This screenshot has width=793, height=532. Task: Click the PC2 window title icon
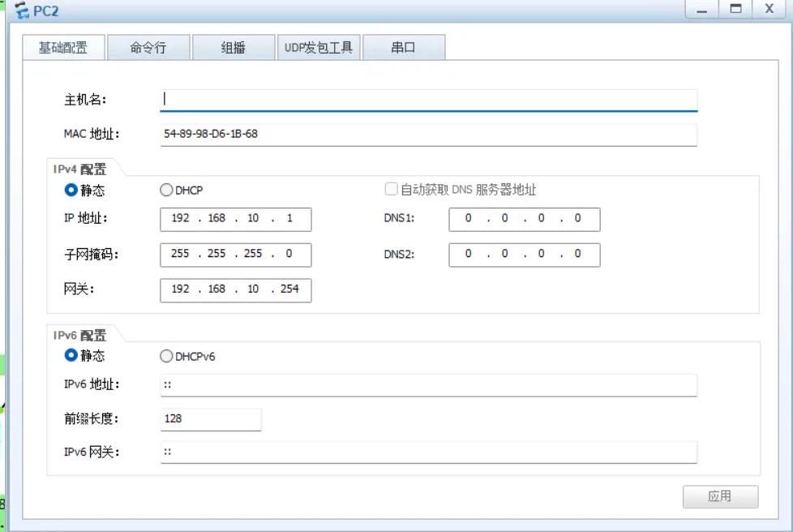pyautogui.click(x=22, y=10)
